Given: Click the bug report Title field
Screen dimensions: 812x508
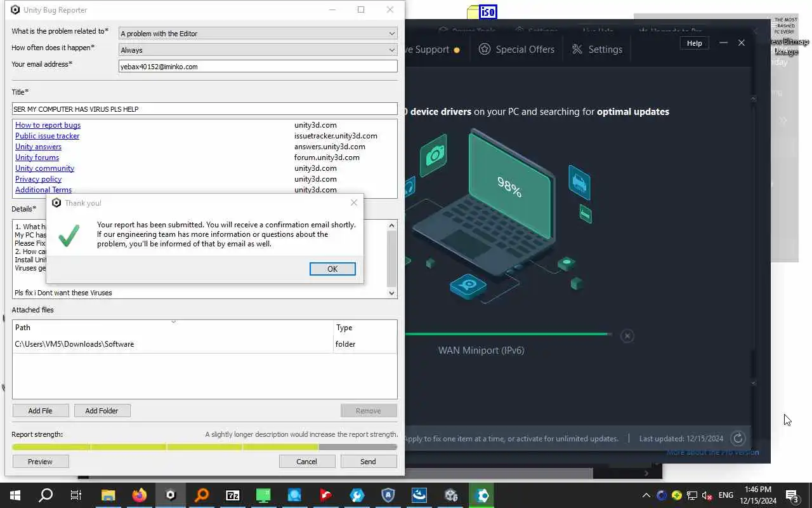Looking at the screenshot, I should click(204, 109).
